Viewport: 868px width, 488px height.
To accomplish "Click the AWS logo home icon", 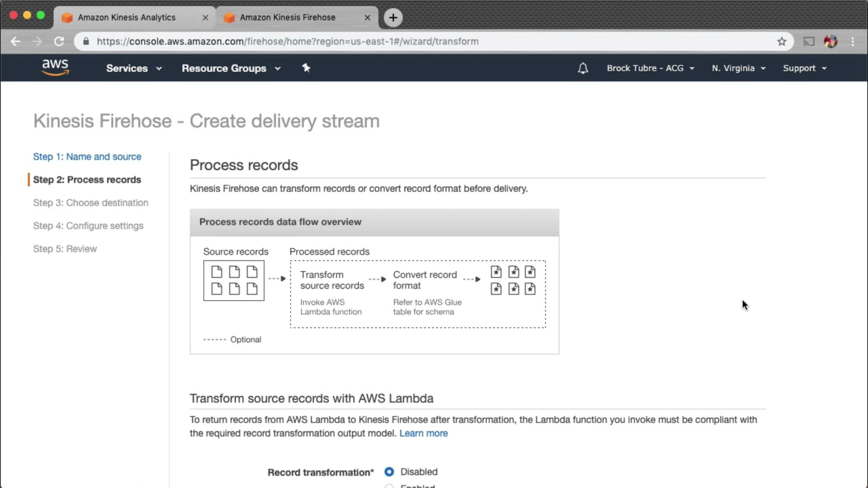I will (55, 68).
